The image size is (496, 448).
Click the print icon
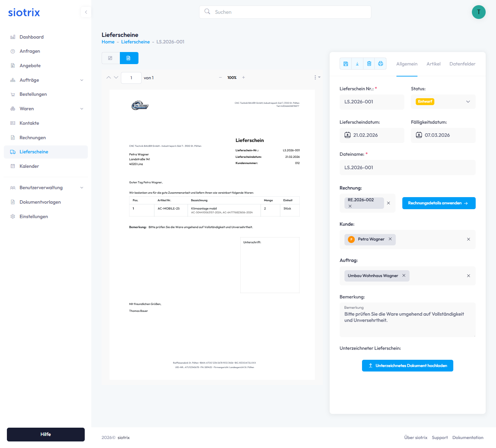tap(381, 64)
